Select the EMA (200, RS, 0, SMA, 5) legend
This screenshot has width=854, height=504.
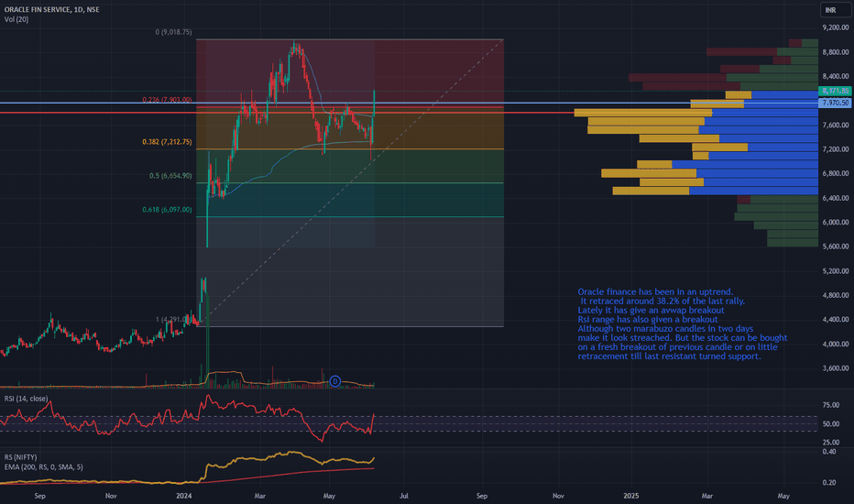(44, 467)
